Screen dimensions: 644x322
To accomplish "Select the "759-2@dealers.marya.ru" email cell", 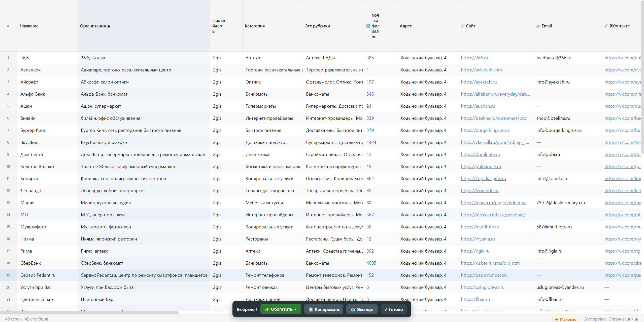I will 567,203.
